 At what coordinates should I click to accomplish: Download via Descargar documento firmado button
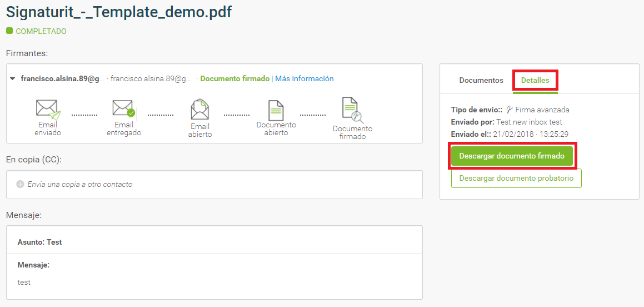(x=512, y=156)
